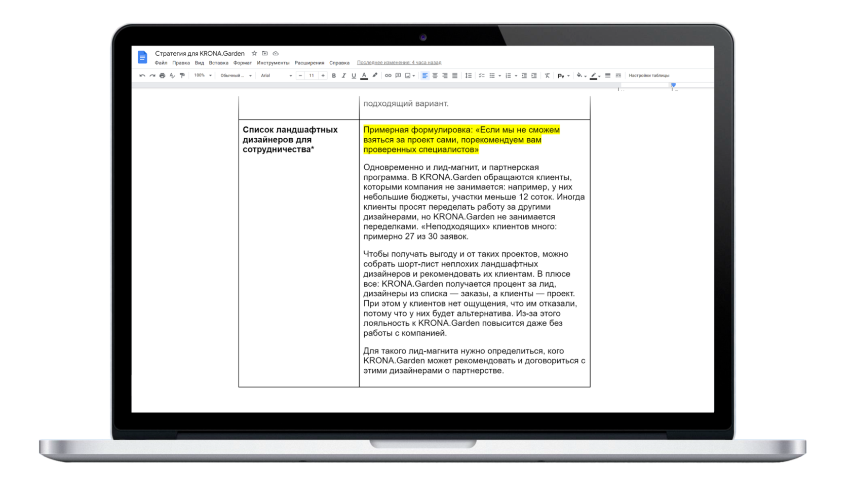Click the blue ruler indent marker
The image size is (851, 504).
(x=673, y=85)
